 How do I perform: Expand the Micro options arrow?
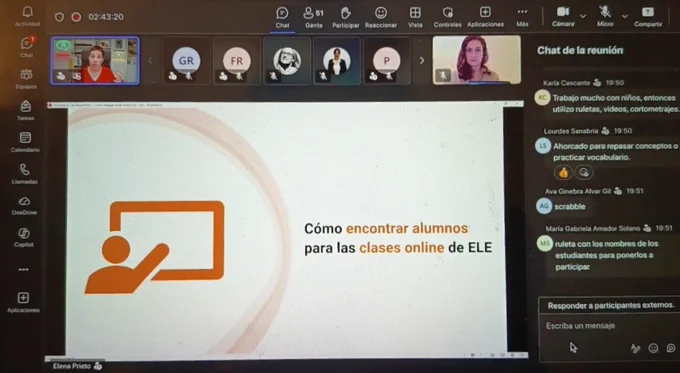624,16
